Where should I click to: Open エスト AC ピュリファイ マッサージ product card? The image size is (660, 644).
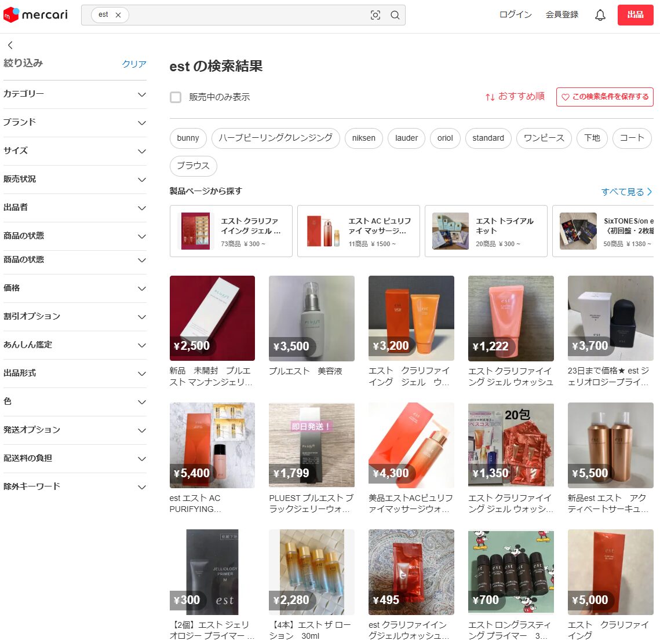(x=358, y=231)
